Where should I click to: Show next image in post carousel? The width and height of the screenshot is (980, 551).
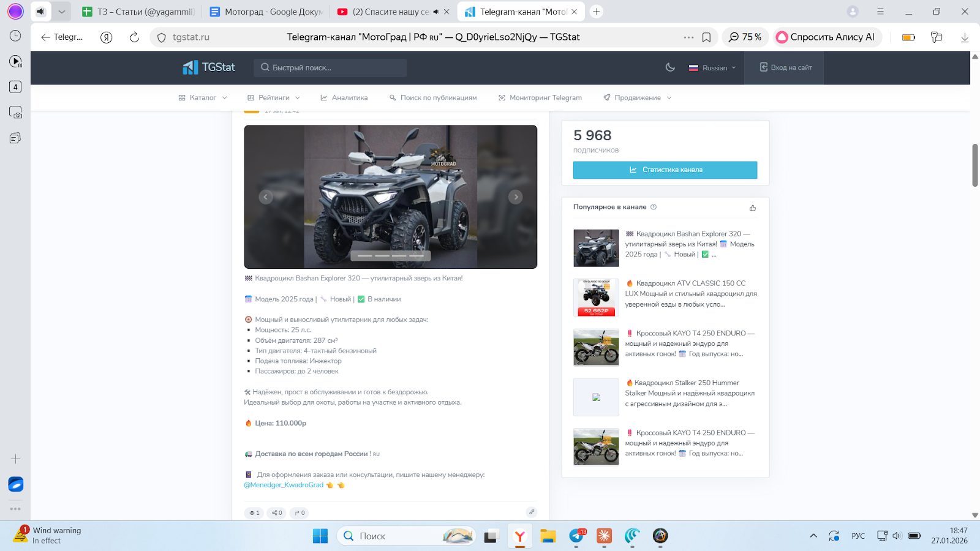tap(516, 197)
